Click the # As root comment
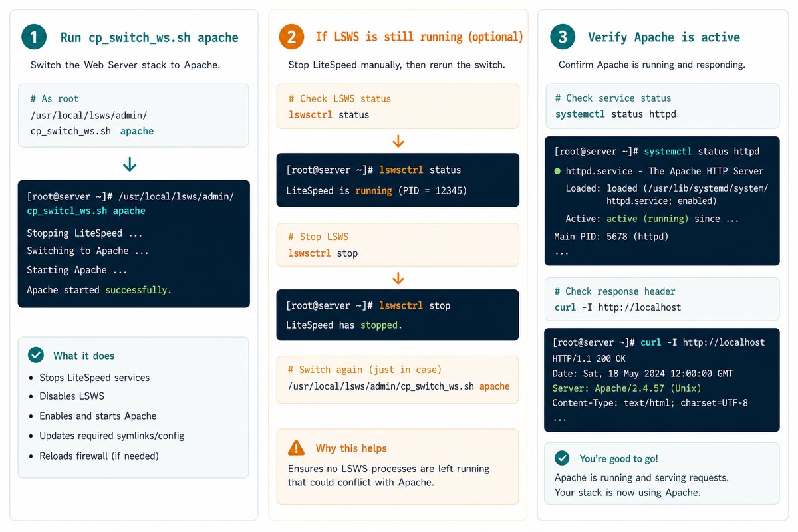 (55, 98)
